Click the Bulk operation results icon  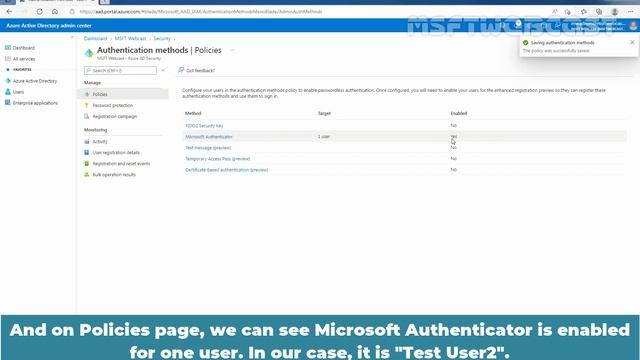87,175
